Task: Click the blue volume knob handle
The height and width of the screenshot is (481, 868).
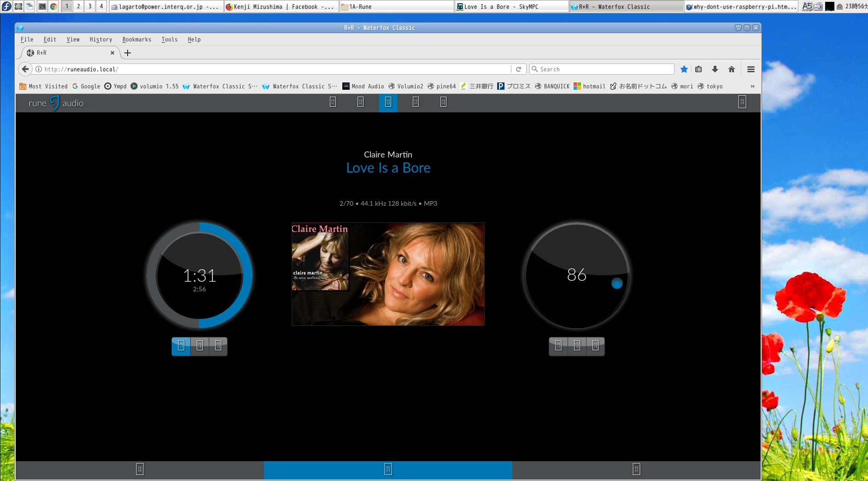Action: pos(617,284)
